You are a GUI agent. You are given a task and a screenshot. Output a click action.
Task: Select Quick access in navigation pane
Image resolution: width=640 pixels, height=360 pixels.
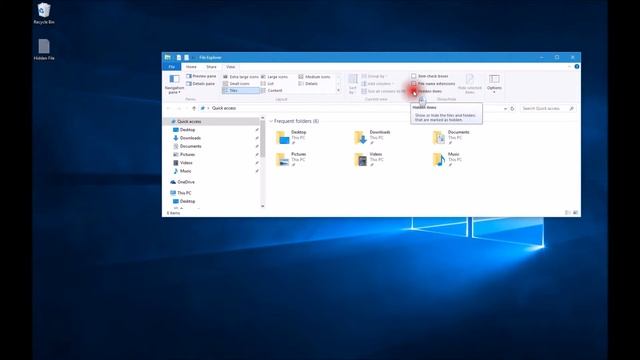pos(211,122)
